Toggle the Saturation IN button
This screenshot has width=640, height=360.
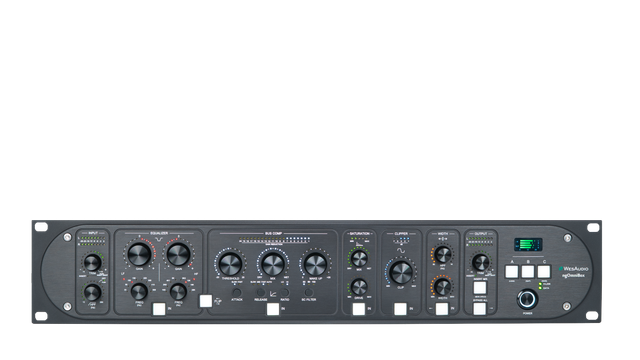tap(359, 309)
